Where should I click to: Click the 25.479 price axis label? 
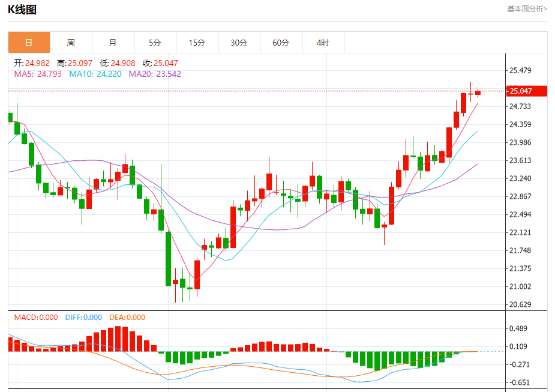pos(520,70)
